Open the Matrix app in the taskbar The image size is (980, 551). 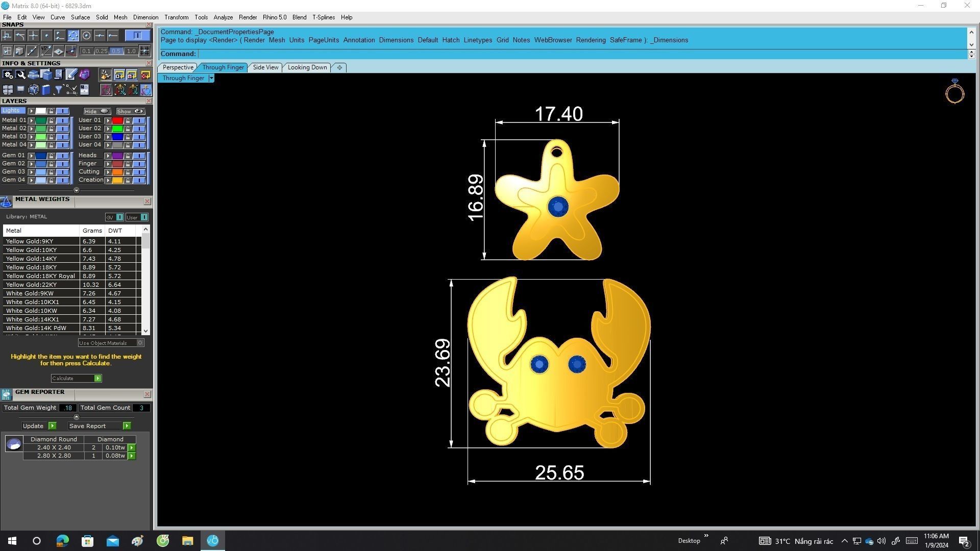213,541
